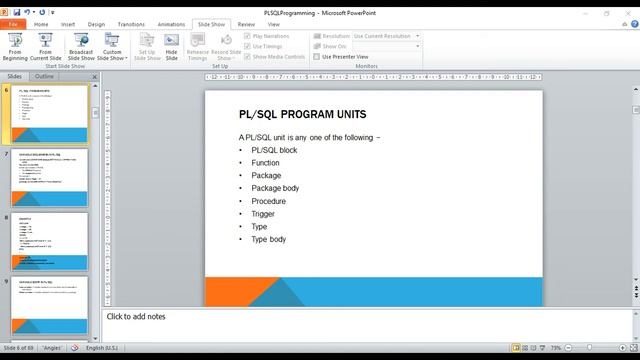Select slide 7 thumbnail
The width and height of the screenshot is (640, 360).
[x=49, y=178]
